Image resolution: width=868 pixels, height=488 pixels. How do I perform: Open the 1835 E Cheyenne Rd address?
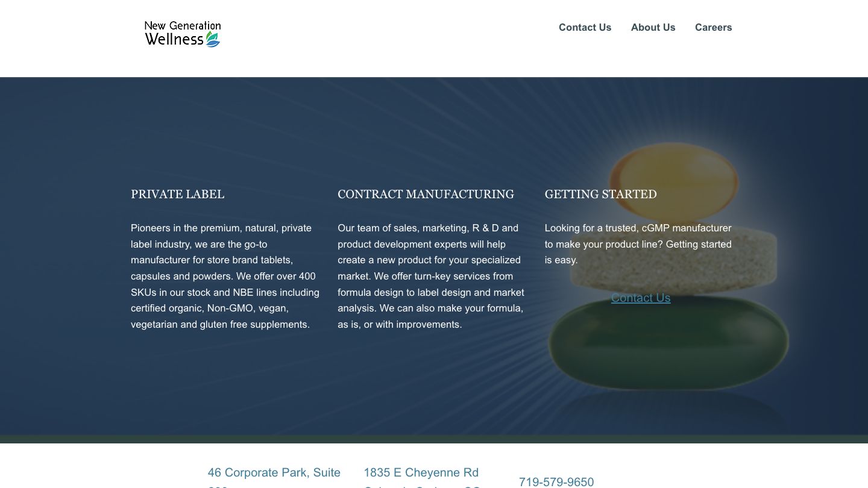[421, 473]
